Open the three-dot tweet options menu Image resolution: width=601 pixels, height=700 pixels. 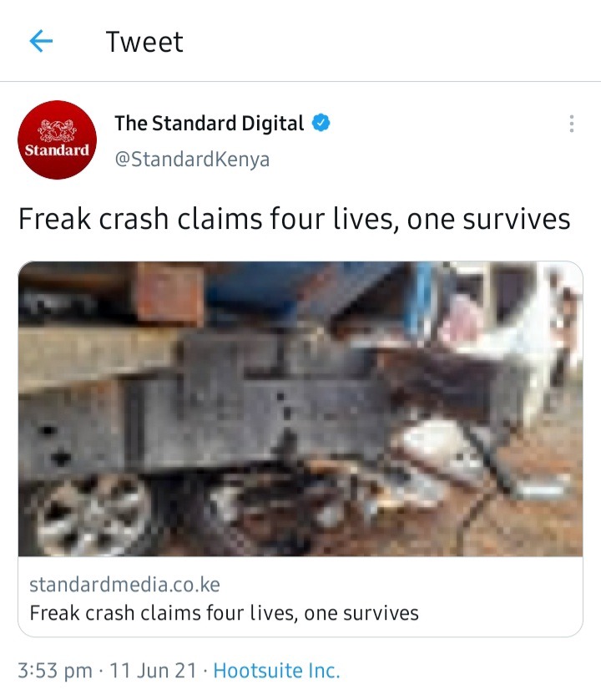[x=571, y=124]
